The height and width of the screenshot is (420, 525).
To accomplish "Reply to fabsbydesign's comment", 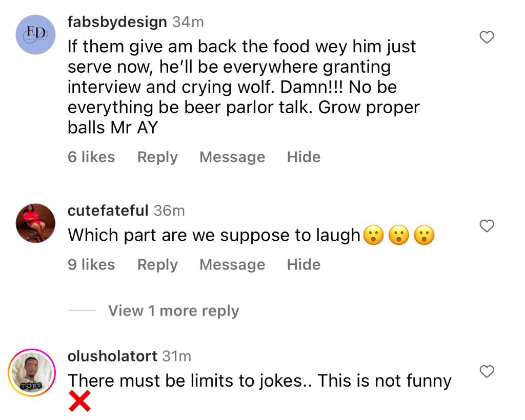I will 157,157.
